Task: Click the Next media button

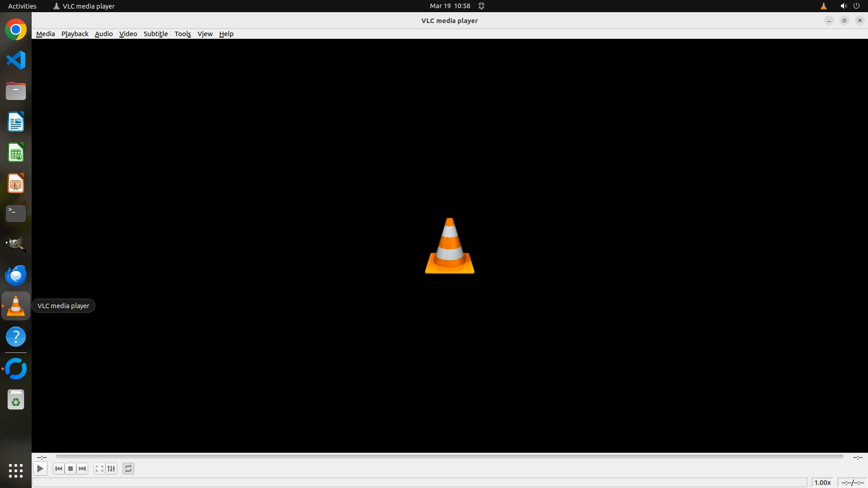Action: point(82,469)
